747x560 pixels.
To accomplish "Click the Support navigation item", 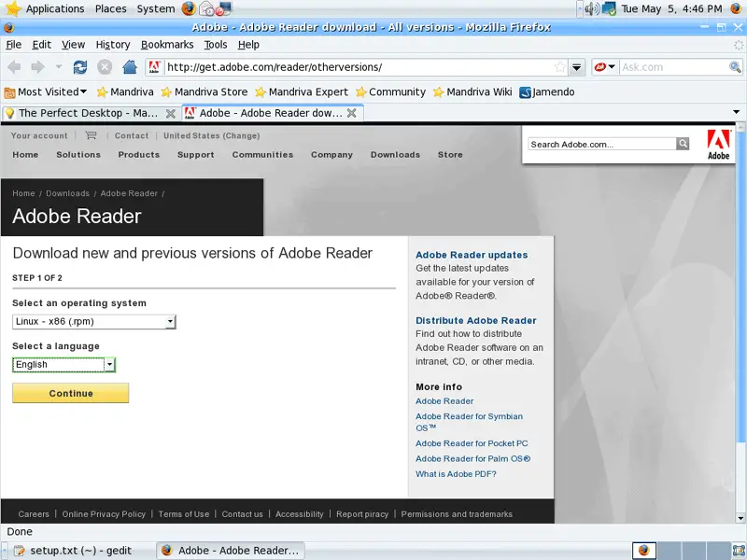I will 196,155.
